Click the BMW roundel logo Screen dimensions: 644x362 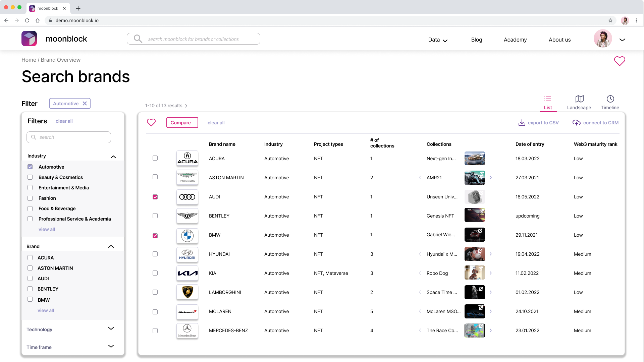(187, 236)
